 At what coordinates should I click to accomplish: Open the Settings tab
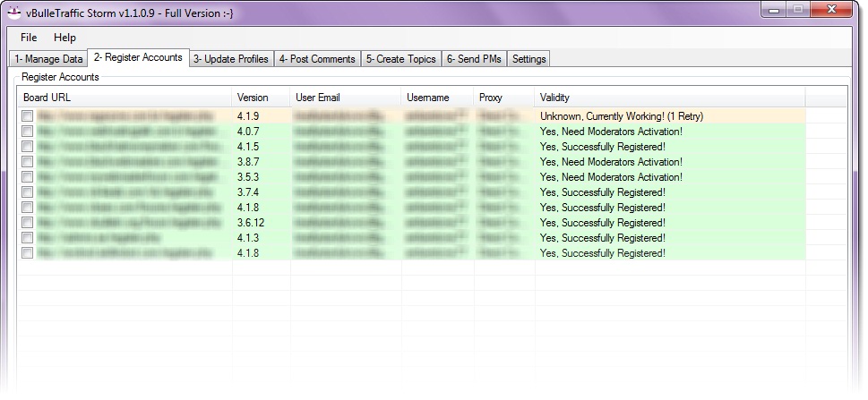tap(529, 59)
